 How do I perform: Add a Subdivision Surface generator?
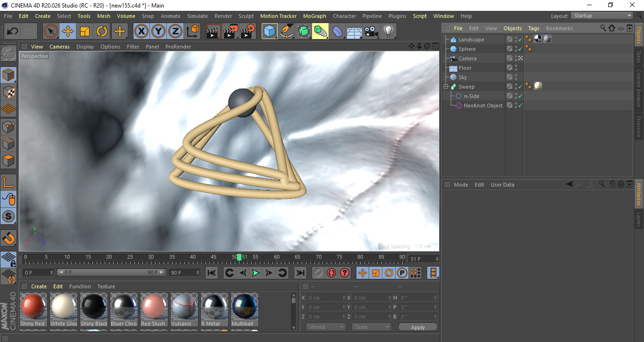pos(304,32)
